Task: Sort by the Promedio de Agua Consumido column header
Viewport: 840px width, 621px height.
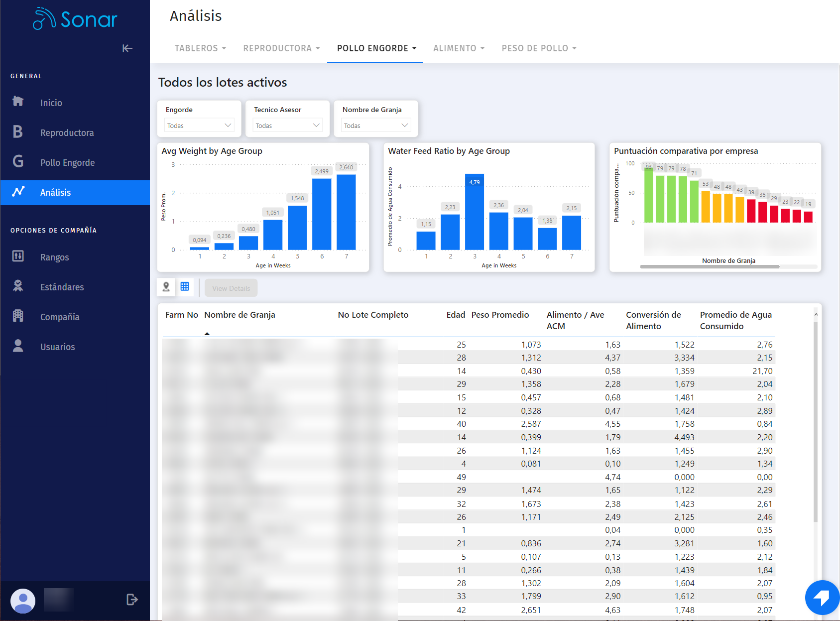Action: click(735, 320)
